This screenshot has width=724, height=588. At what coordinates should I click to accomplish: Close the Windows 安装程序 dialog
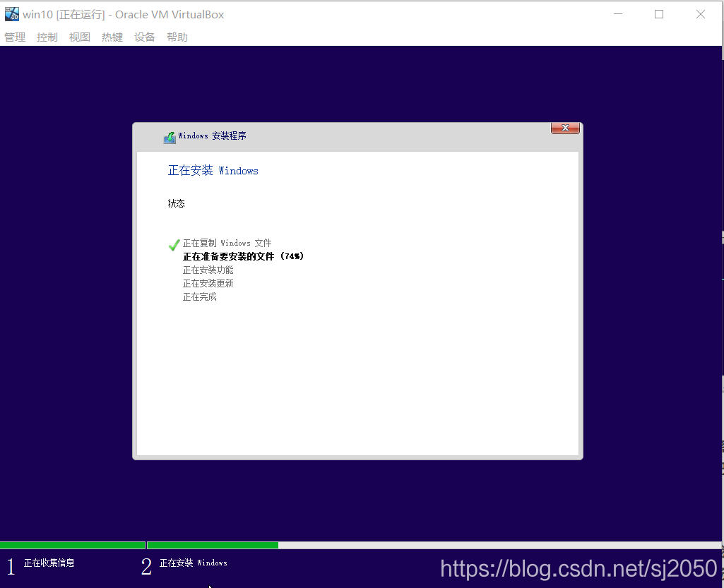565,128
